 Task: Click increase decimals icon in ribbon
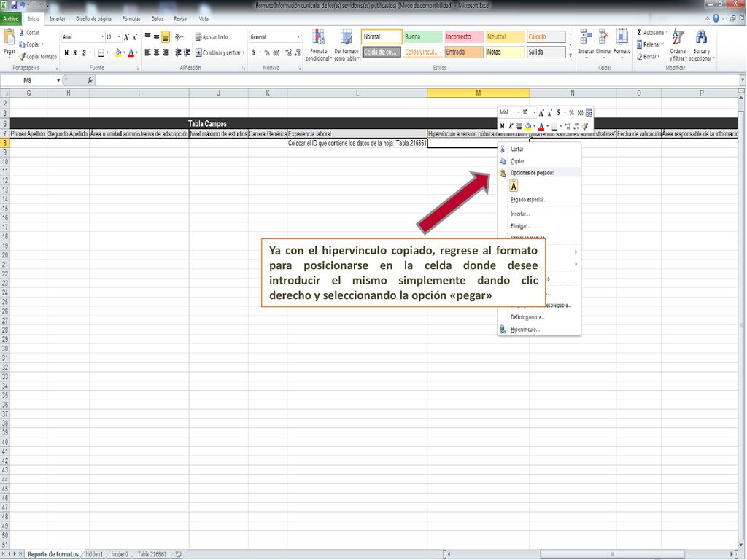289,52
